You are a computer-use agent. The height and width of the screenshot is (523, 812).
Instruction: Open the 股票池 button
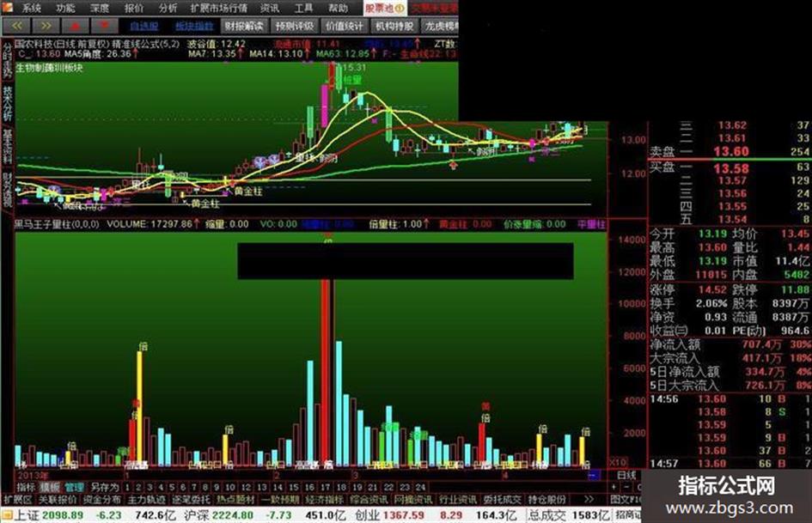pos(384,8)
